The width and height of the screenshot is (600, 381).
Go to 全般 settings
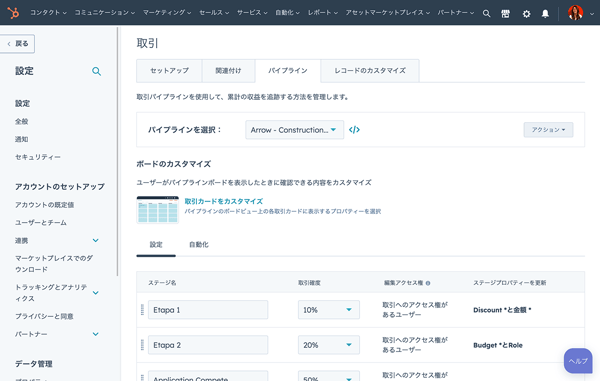[x=21, y=121]
